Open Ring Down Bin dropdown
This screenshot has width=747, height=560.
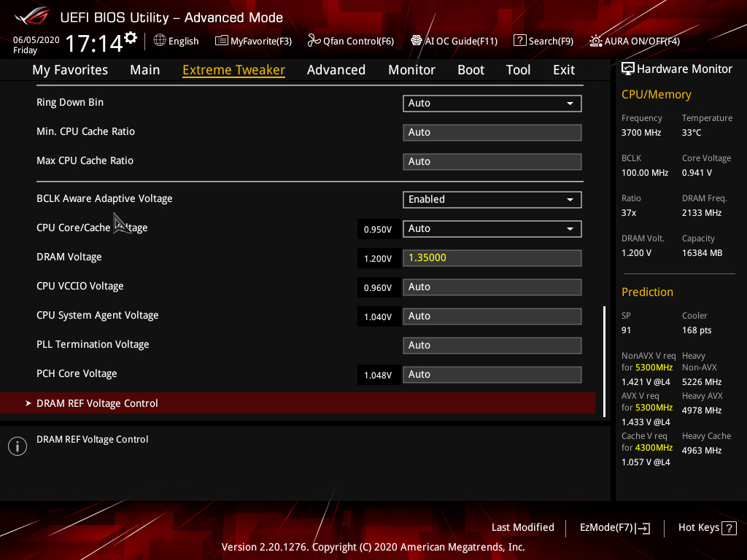tap(492, 104)
